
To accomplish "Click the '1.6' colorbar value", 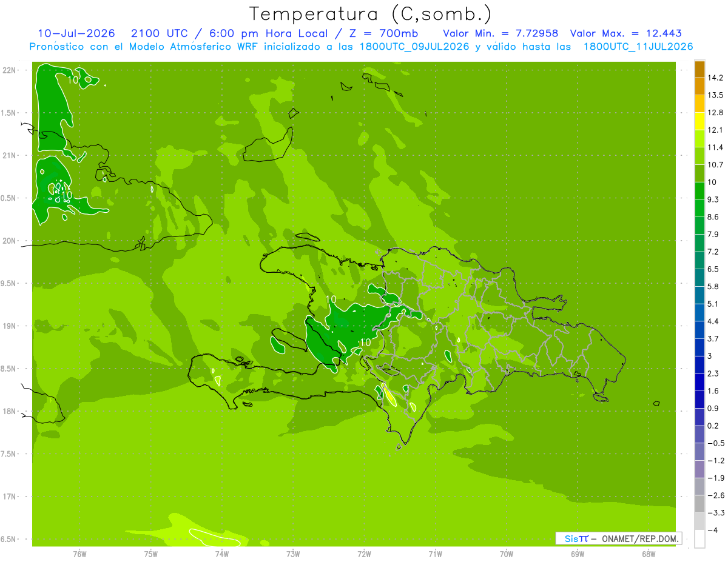I will pyautogui.click(x=713, y=390).
